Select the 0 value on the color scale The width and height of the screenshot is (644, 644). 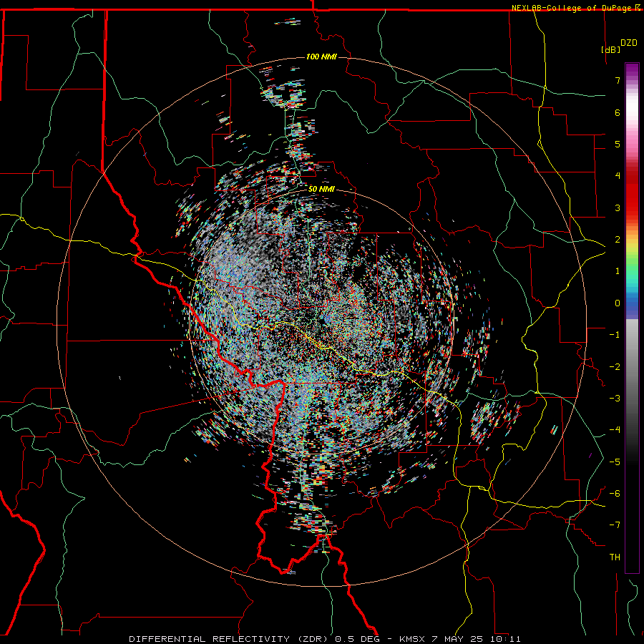tap(618, 303)
